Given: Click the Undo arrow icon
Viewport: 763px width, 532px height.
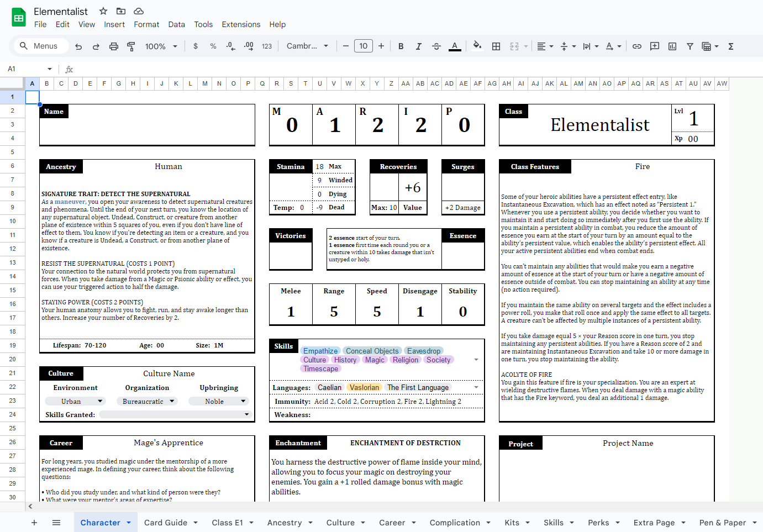Looking at the screenshot, I should click(x=78, y=46).
